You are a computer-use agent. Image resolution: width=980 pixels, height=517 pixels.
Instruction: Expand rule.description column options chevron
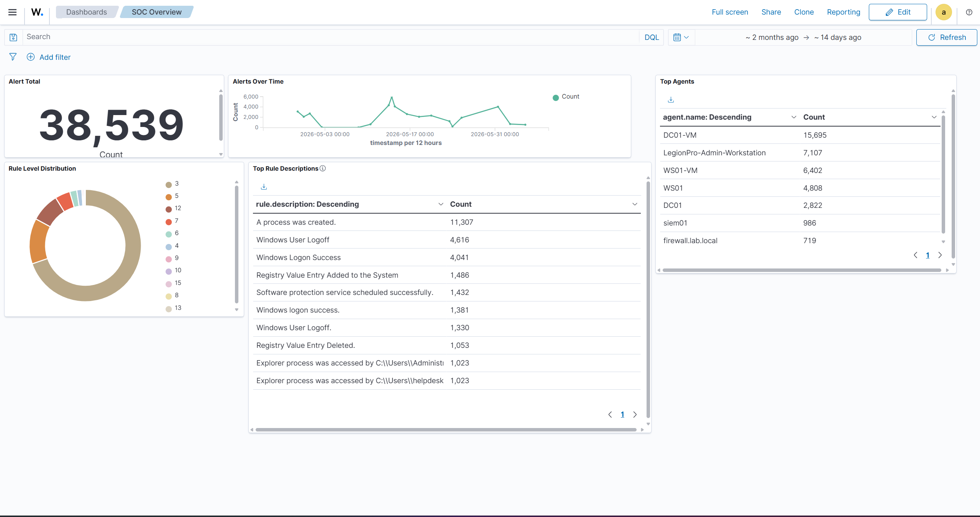point(441,204)
